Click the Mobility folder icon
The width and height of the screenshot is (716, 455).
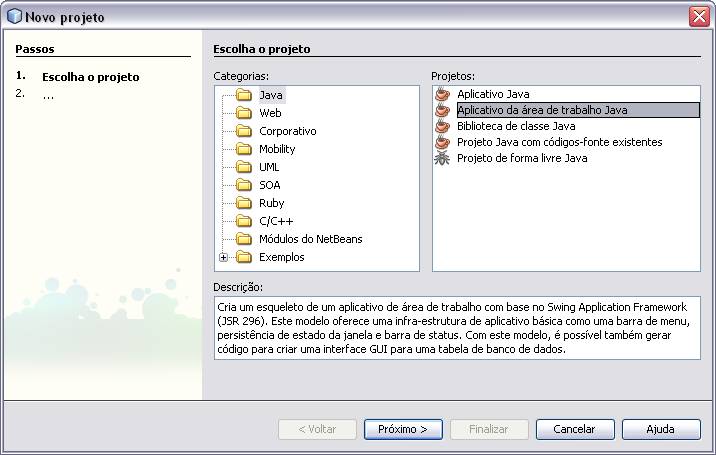[244, 149]
